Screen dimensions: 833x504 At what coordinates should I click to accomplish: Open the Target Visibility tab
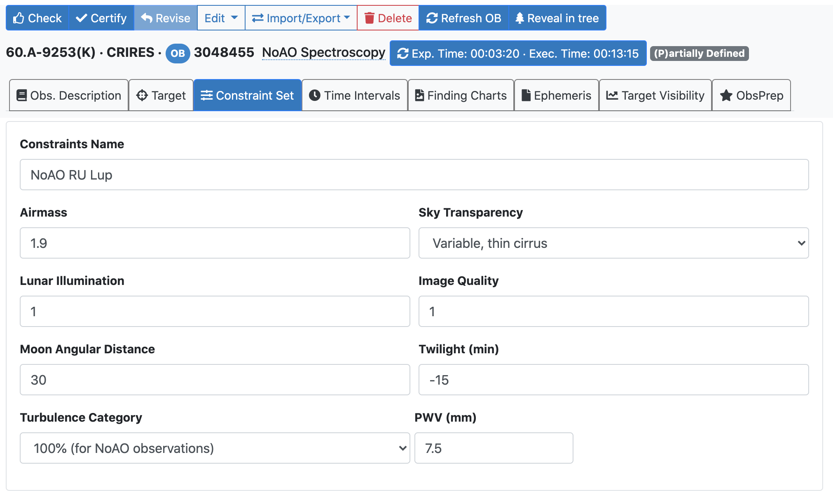pyautogui.click(x=655, y=96)
